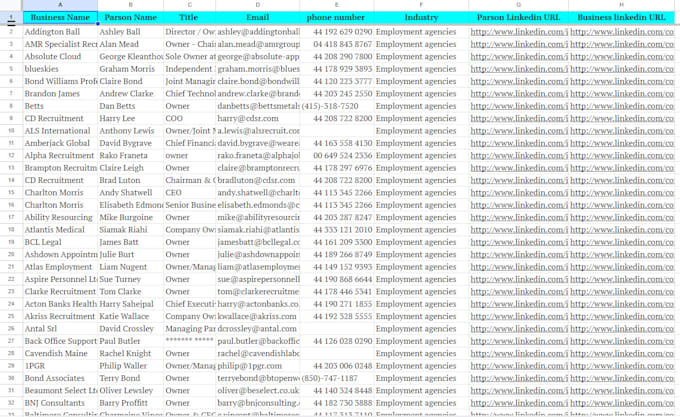Select column A header
680x417 pixels.
coord(60,5)
